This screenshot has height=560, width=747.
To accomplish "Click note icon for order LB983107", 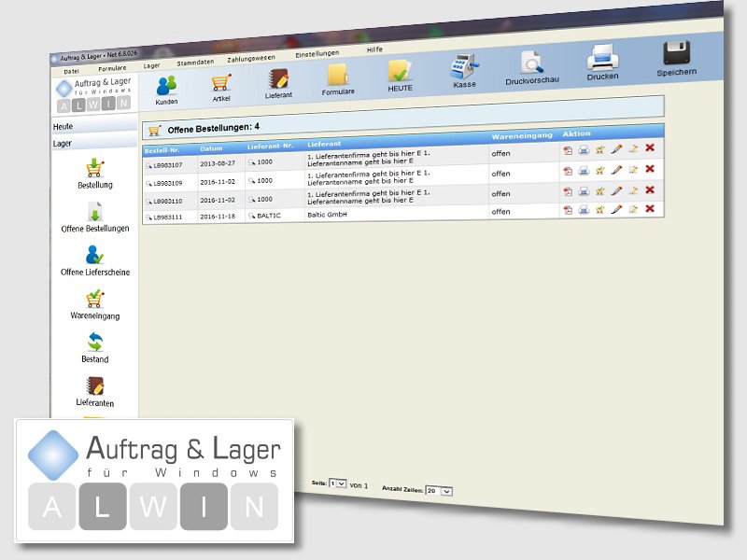I will tap(633, 148).
